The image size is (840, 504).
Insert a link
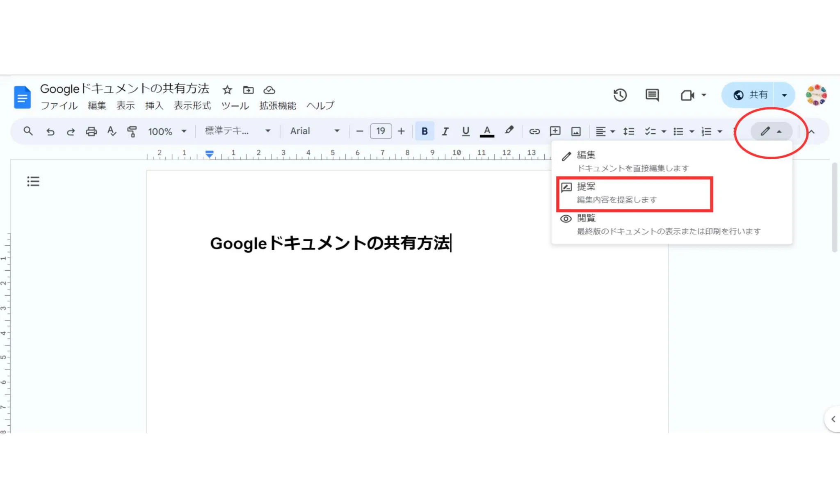(x=534, y=131)
